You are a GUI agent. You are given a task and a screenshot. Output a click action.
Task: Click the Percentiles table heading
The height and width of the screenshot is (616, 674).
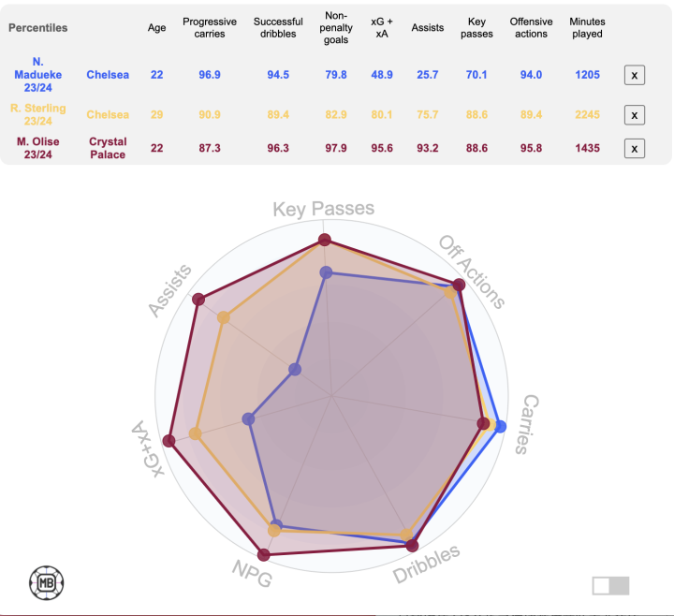point(37,28)
